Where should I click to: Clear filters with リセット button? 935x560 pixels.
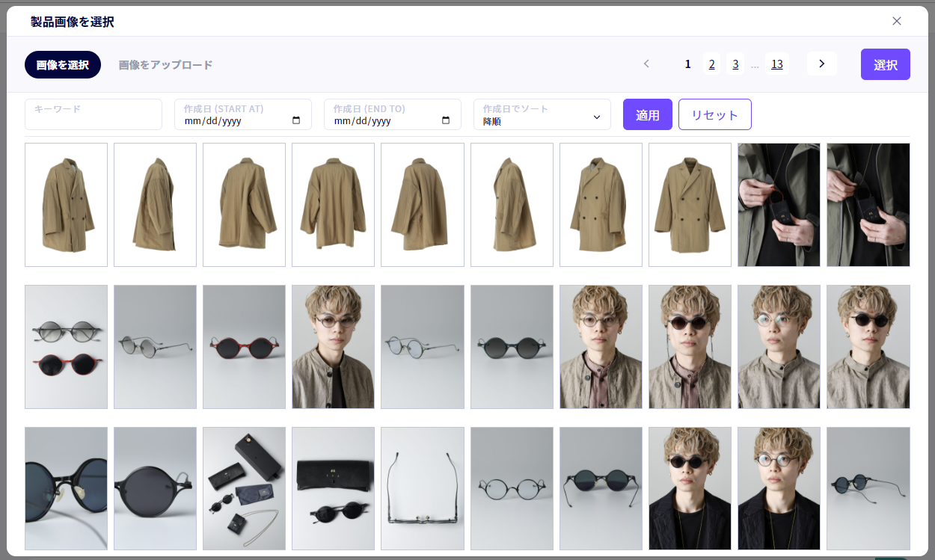point(715,114)
